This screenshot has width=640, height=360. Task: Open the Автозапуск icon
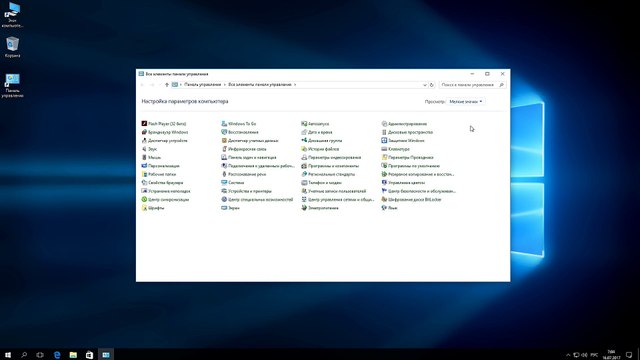pos(304,124)
